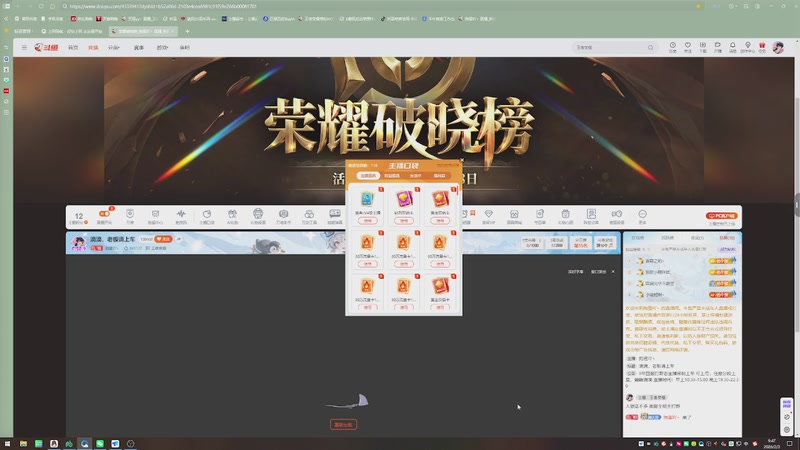
Task: Select the second tab in right chat panel
Action: tap(667, 238)
